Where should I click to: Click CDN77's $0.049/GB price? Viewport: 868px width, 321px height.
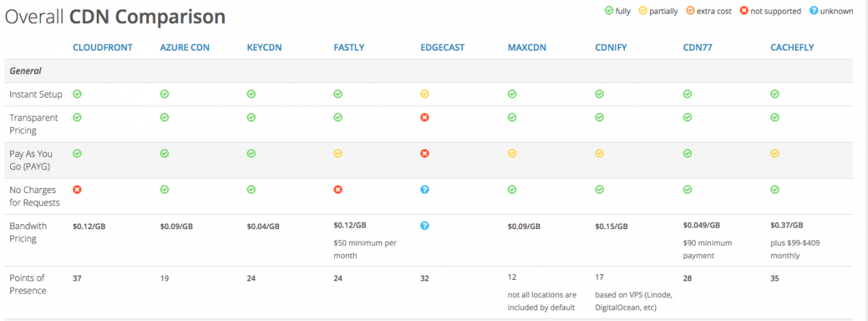tap(702, 225)
